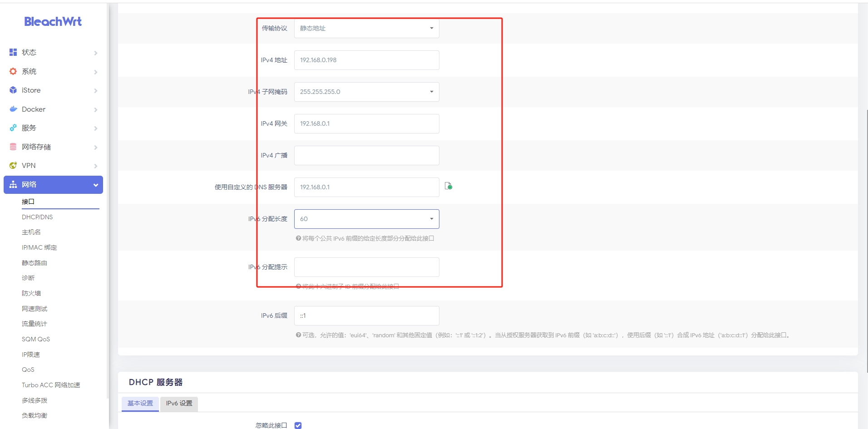The image size is (868, 429).
Task: Open the transfer protocol dropdown
Action: click(x=366, y=28)
